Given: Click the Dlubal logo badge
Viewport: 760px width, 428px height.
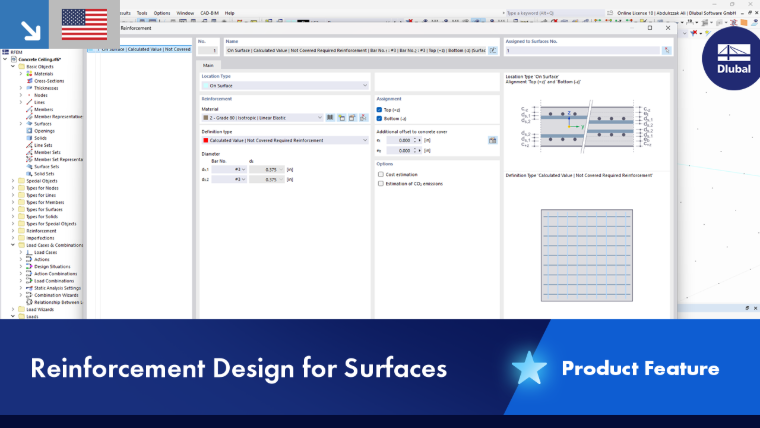Looking at the screenshot, I should (732, 59).
